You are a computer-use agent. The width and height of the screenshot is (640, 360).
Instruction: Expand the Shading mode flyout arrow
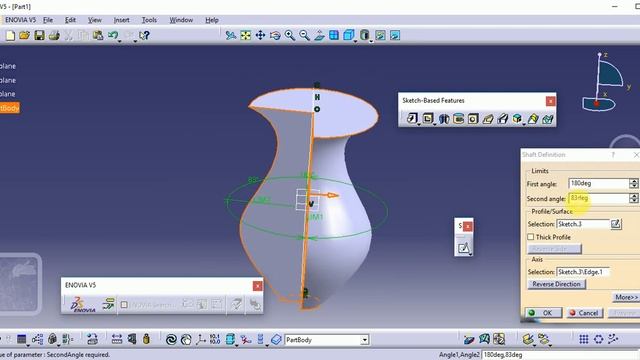pos(371,41)
